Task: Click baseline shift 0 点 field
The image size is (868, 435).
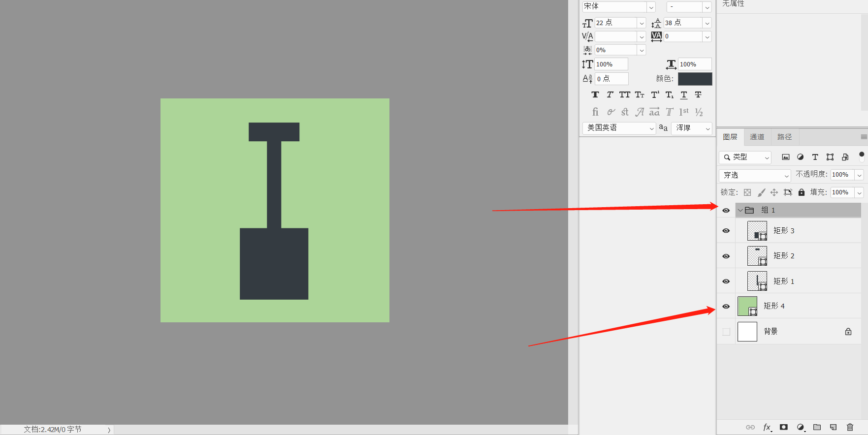Action: [611, 79]
